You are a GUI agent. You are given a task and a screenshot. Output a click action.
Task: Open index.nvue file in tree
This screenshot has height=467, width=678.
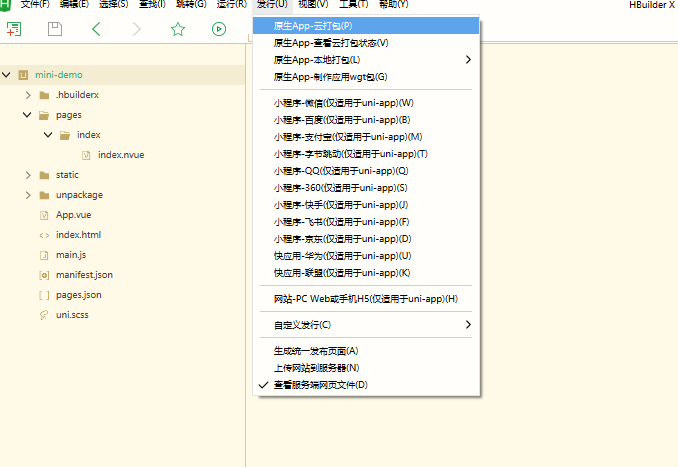click(122, 155)
